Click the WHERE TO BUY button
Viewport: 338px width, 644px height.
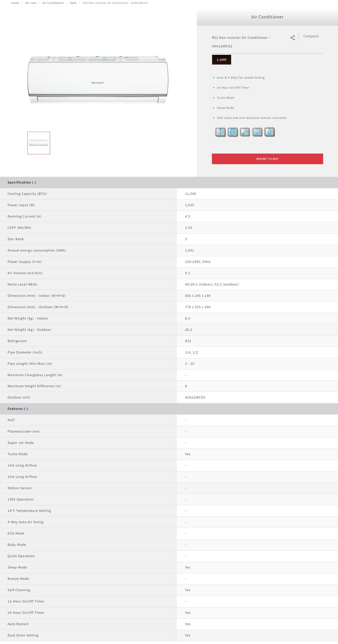tap(267, 159)
